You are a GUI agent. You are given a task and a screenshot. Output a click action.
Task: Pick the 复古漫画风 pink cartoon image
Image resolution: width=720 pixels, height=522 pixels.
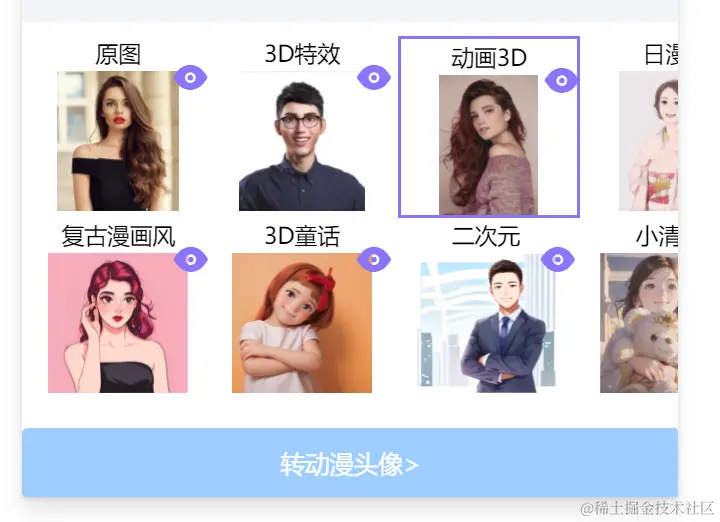(x=118, y=323)
